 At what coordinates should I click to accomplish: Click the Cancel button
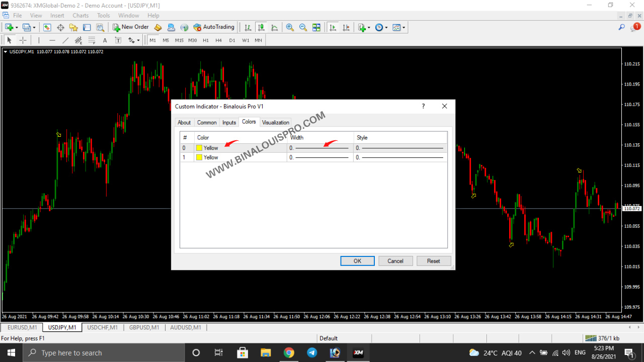click(x=395, y=261)
